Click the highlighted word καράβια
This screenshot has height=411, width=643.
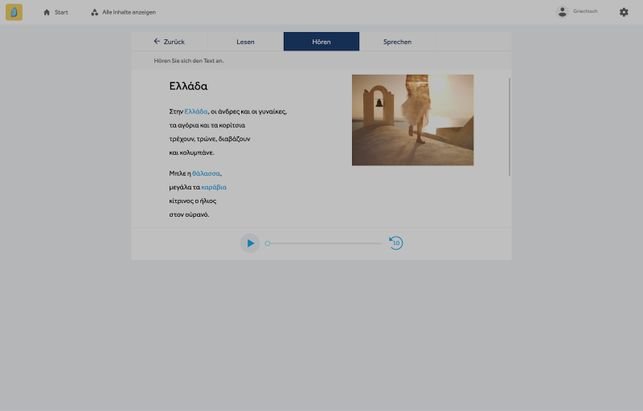pyautogui.click(x=214, y=187)
